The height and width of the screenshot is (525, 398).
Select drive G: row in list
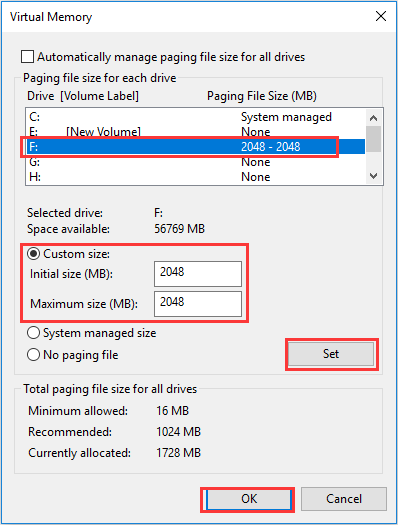(x=195, y=162)
